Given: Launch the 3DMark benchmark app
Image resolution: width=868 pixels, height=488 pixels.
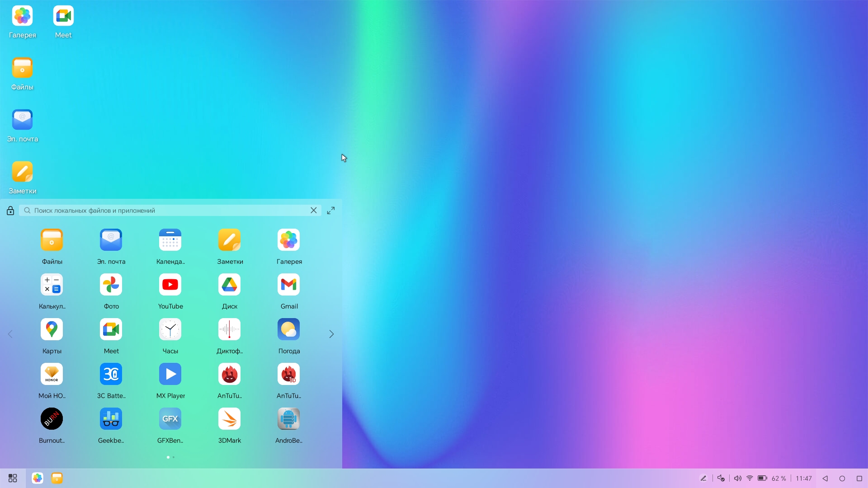Looking at the screenshot, I should pos(229,419).
